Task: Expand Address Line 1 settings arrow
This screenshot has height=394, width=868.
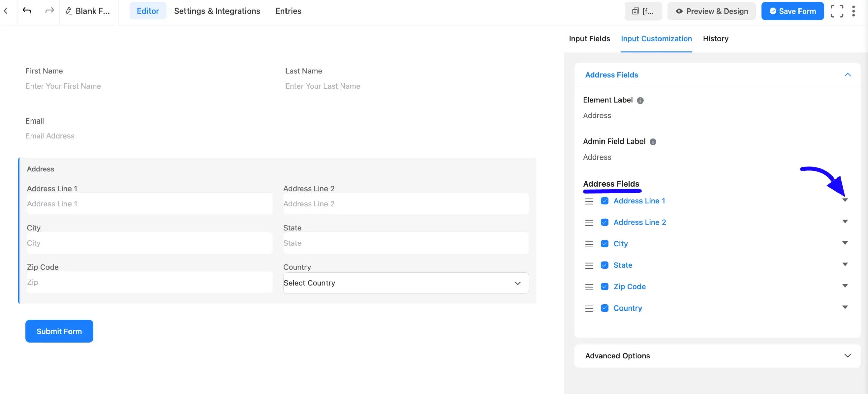Action: (845, 200)
